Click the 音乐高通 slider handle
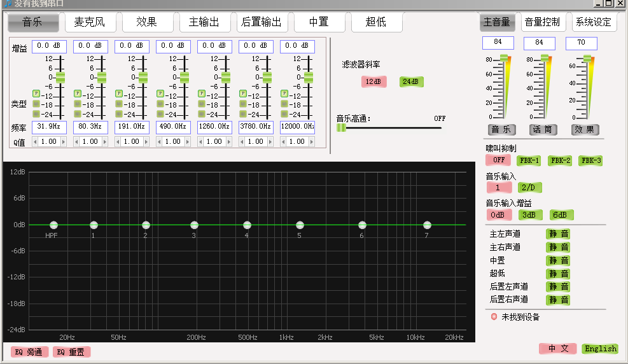Viewport: 628px width, 364px height. (341, 128)
